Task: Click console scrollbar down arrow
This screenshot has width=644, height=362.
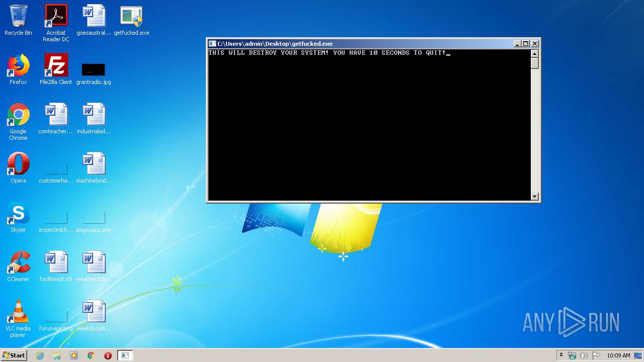Action: tap(535, 197)
